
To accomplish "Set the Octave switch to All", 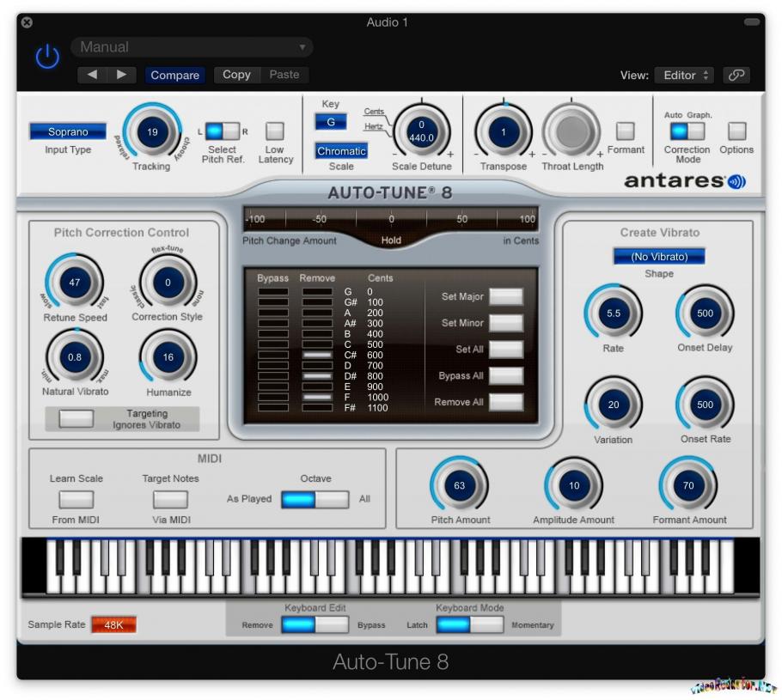I will click(x=331, y=498).
